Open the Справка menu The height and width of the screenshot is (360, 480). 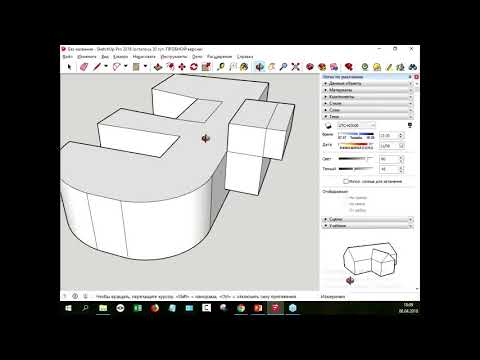(245, 57)
